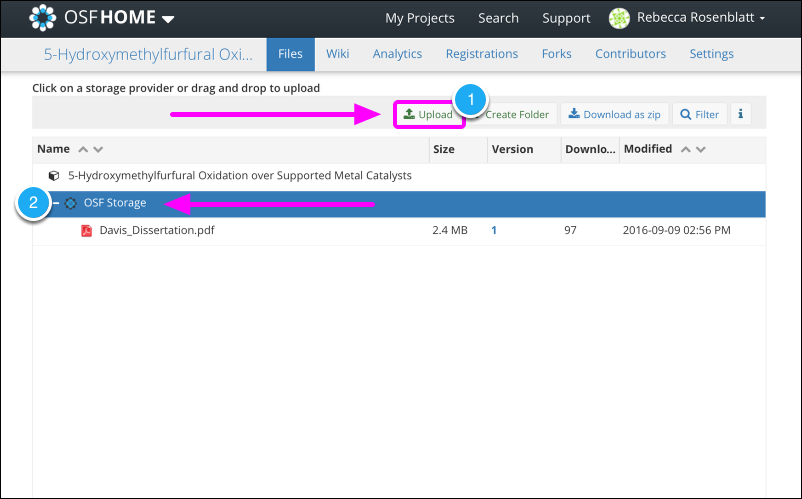Open version 1 link of Davis_Dissertation.pdf
The image size is (802, 499).
click(x=494, y=230)
